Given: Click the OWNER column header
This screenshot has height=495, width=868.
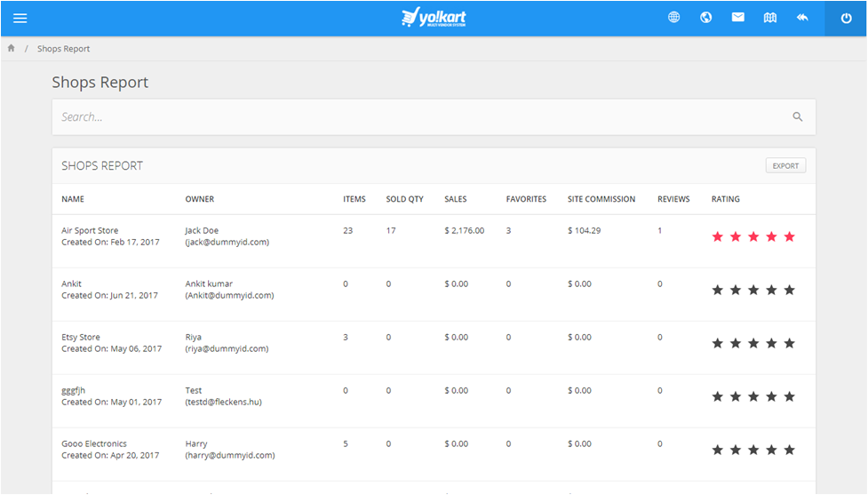Looking at the screenshot, I should point(199,199).
